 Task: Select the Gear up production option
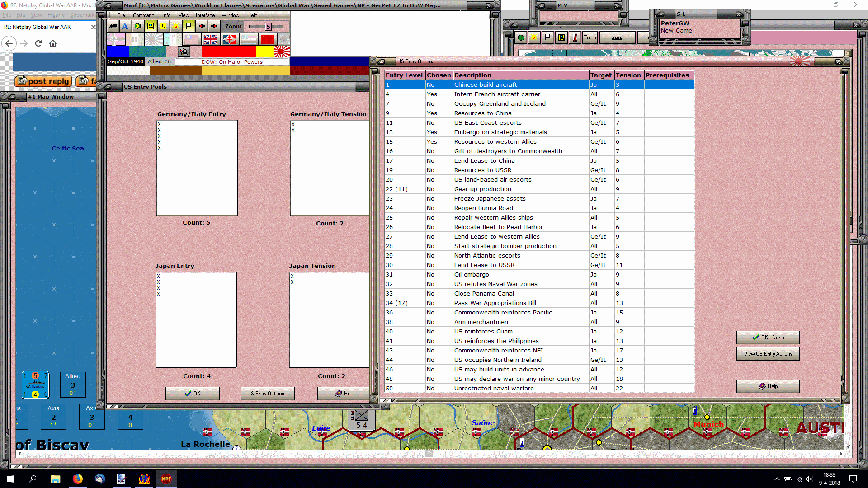[x=539, y=189]
